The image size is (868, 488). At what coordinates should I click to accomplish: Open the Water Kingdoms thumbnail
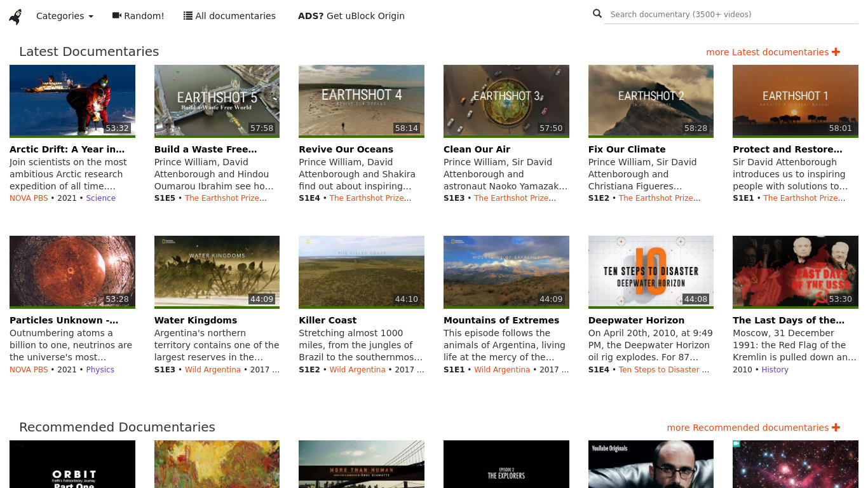pos(217,271)
